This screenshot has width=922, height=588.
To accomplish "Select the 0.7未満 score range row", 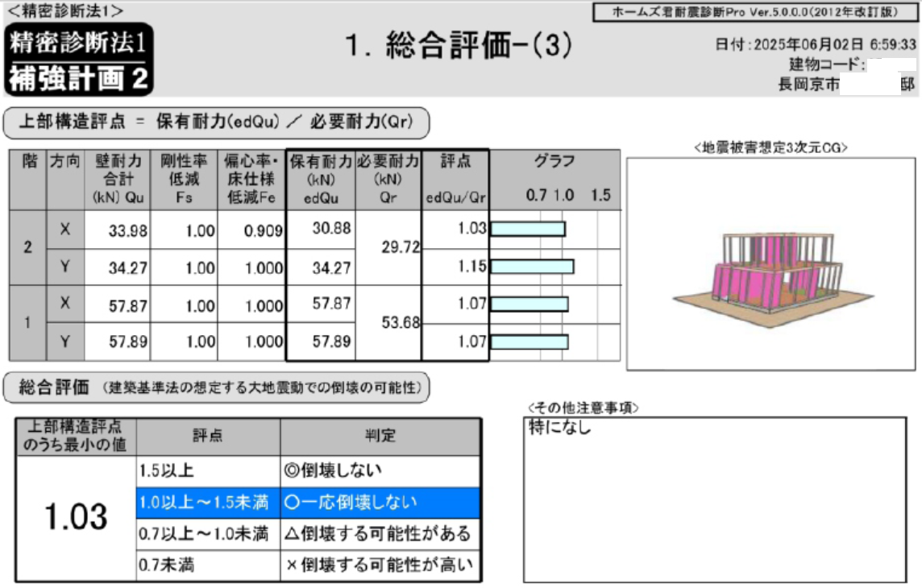I will coord(208,565).
